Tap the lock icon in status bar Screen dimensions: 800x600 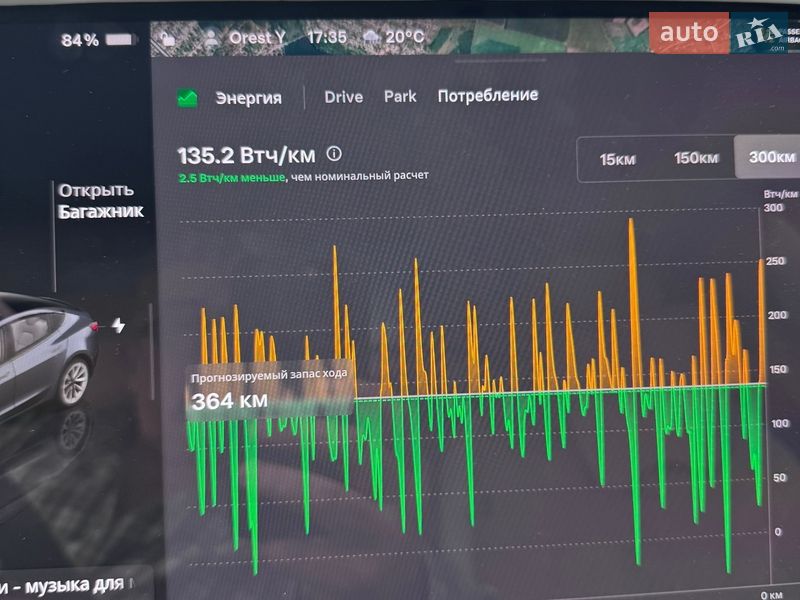point(169,39)
